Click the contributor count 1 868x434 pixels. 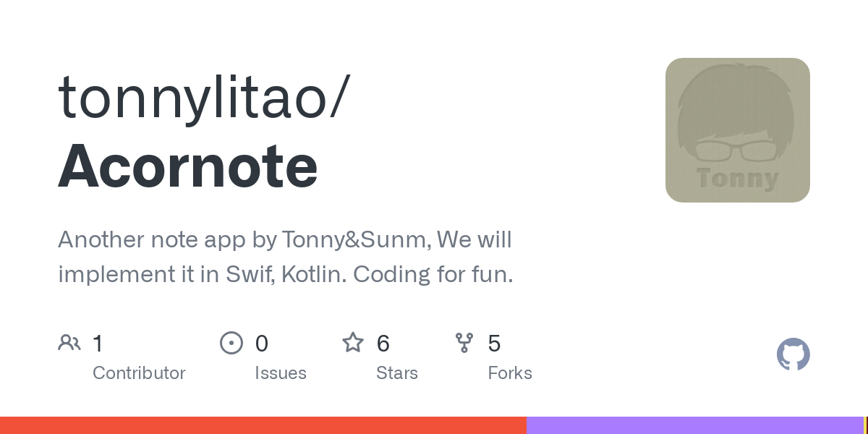[98, 344]
